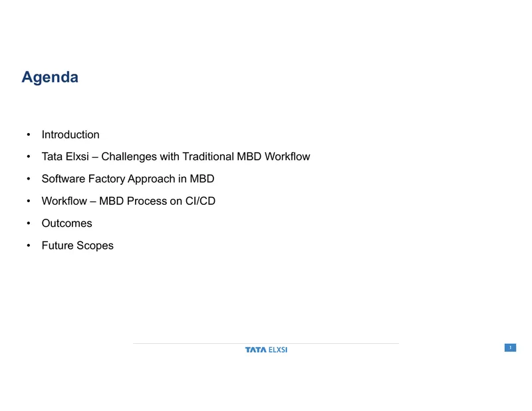532x411 pixels.
Task: Select the Future Scopes agenda item
Action: point(78,245)
